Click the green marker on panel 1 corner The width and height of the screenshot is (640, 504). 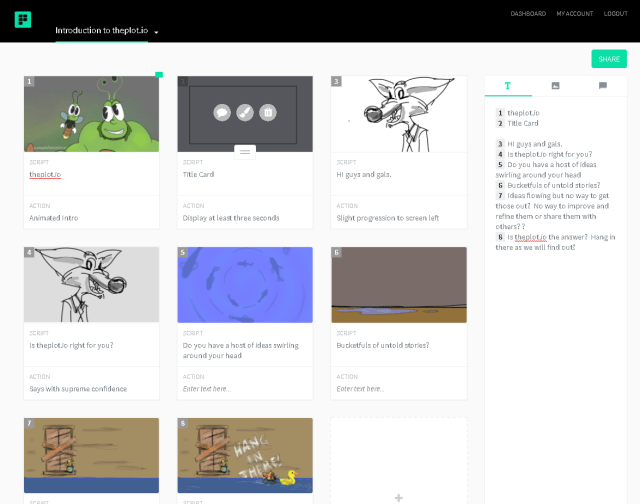(158, 74)
